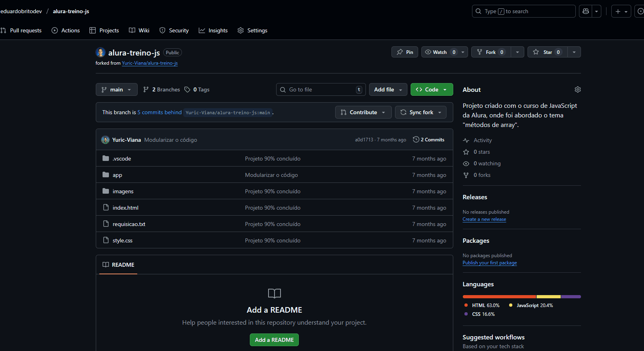Expand the Copilot dropdown arrow in the header

click(x=597, y=11)
